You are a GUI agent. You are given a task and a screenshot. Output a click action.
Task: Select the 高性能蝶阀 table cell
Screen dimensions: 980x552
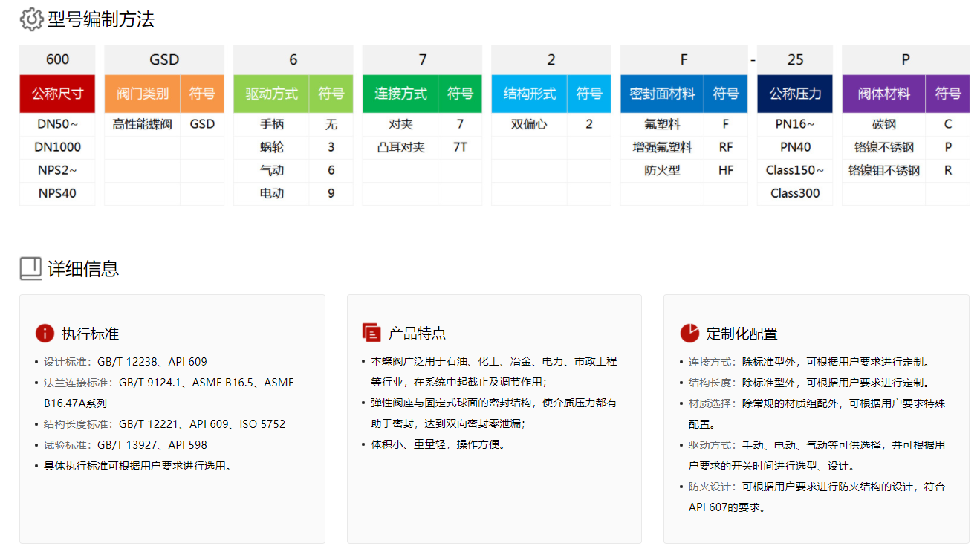[x=142, y=124]
